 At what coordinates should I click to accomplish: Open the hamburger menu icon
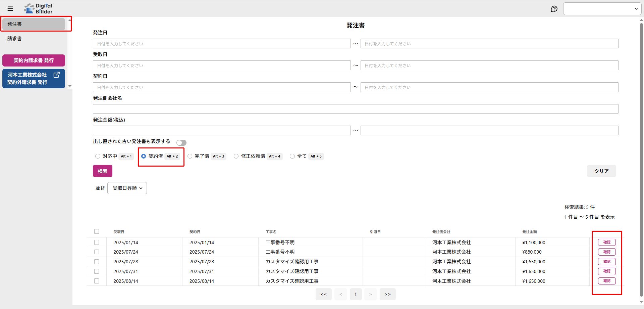(10, 9)
